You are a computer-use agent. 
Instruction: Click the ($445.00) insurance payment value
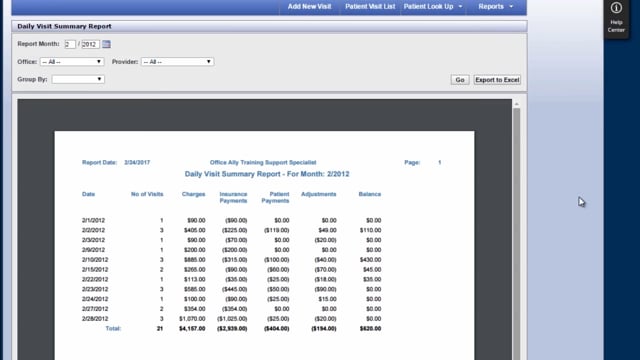234,289
